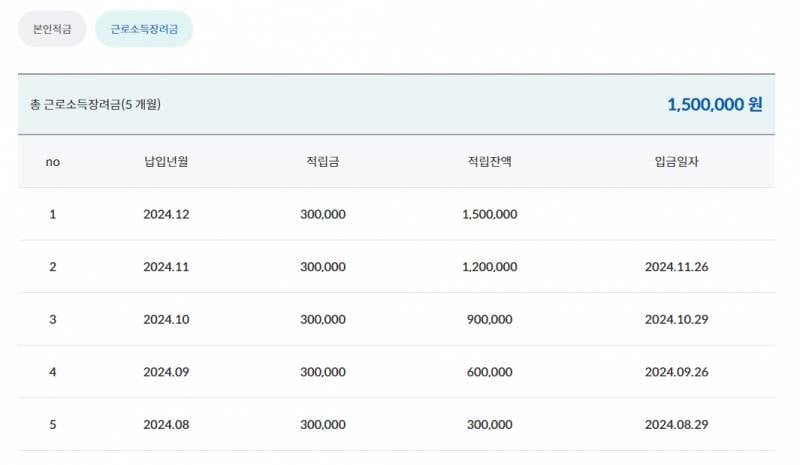
Task: Click deposit date 2024.10.29
Action: coord(677,320)
